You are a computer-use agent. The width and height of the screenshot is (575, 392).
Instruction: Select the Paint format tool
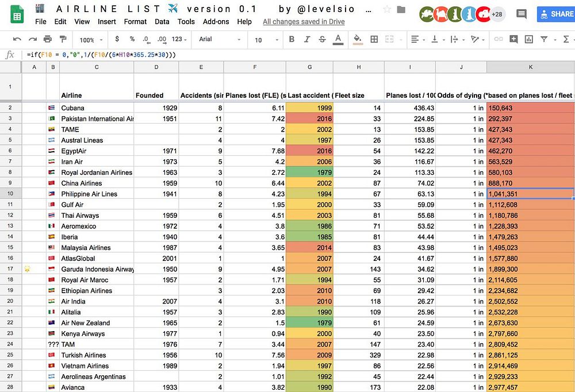coord(63,39)
